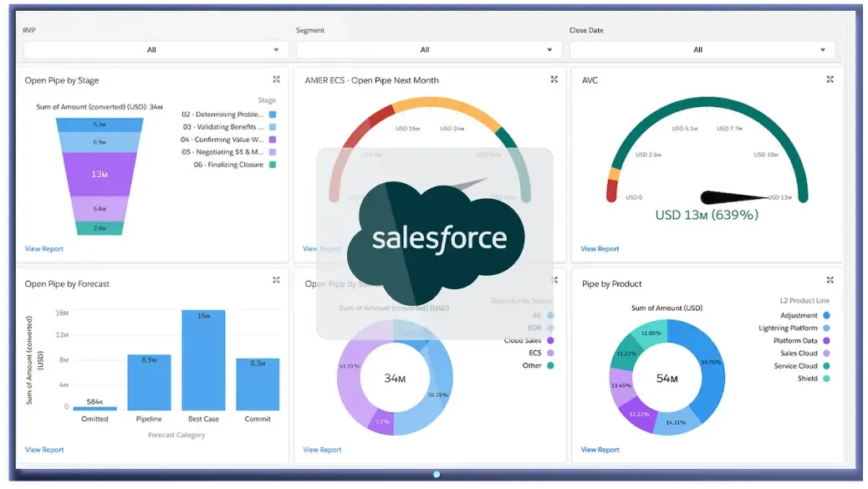Screen dimensions: 868x489
Task: Click the "34M" total in the donut center
Action: (x=395, y=379)
